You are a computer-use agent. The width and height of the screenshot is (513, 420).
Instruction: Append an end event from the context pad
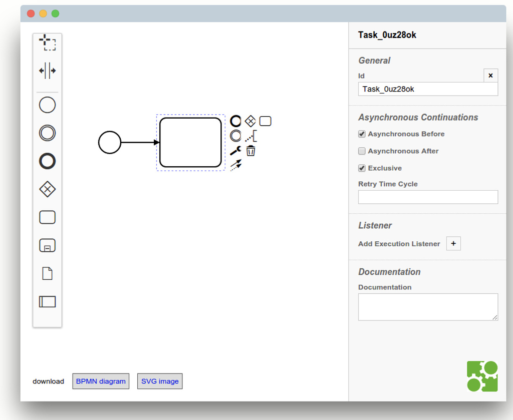tap(235, 121)
